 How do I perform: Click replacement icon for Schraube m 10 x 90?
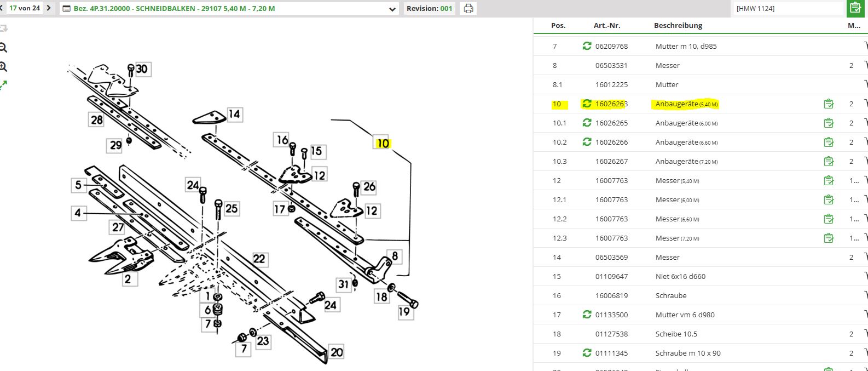[587, 353]
